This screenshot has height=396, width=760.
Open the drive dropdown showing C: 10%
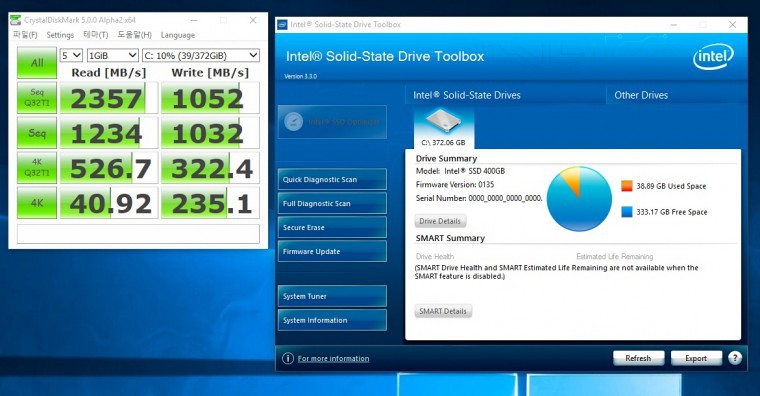tap(201, 55)
